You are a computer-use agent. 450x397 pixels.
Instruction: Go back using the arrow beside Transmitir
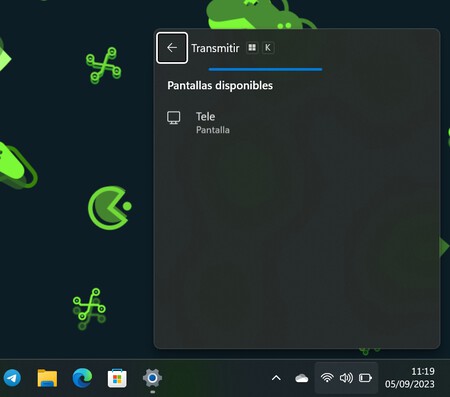coord(172,48)
